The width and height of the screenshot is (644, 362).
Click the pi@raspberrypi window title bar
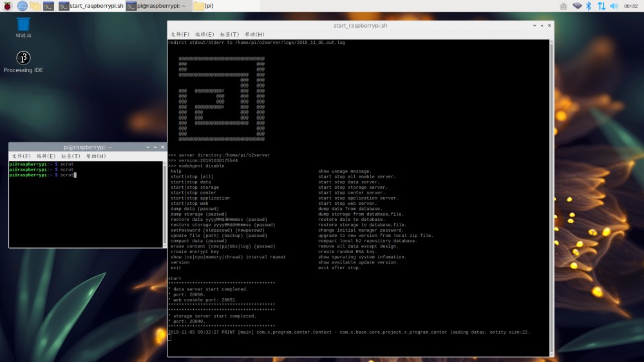click(88, 147)
